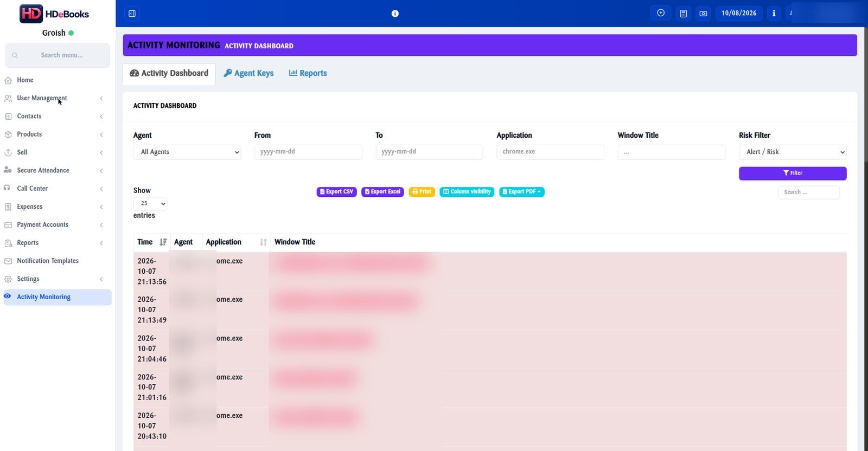Click the purple Filter button
Viewport: 868px width, 451px height.
[793, 173]
